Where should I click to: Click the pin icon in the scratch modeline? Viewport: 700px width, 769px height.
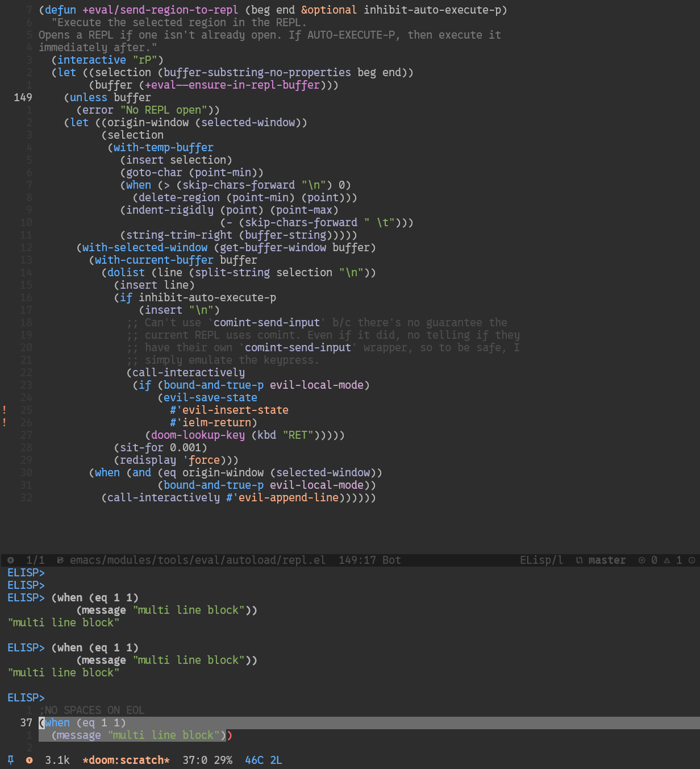[x=11, y=760]
